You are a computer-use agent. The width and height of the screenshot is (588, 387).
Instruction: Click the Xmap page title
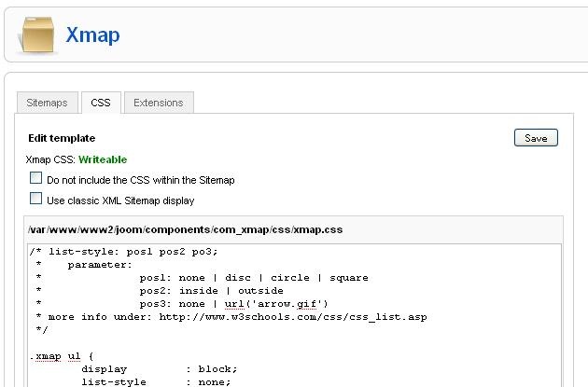pos(92,36)
